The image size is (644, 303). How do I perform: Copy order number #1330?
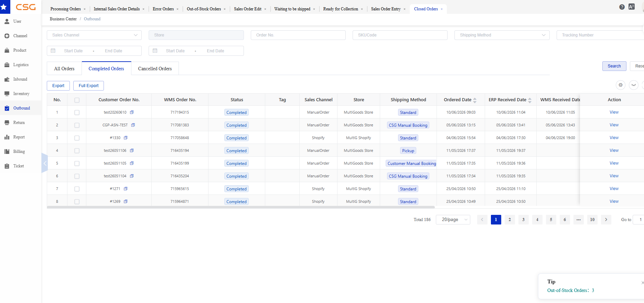tap(126, 138)
